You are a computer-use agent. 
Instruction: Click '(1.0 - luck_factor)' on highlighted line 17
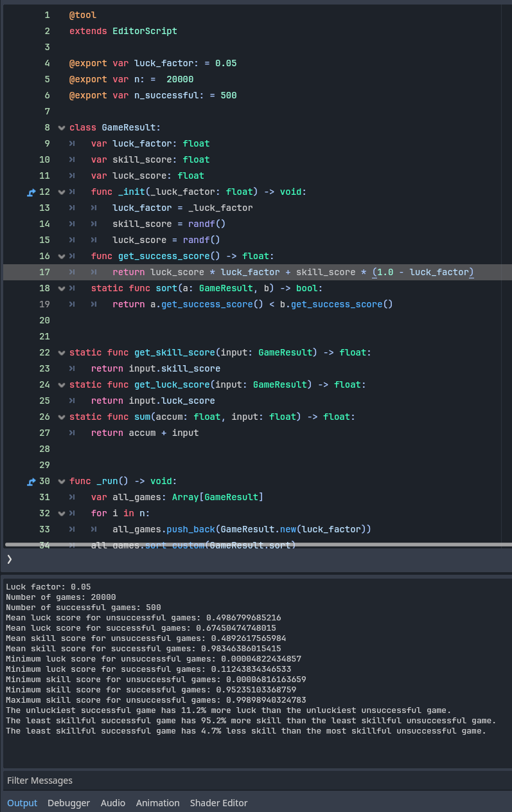(423, 272)
